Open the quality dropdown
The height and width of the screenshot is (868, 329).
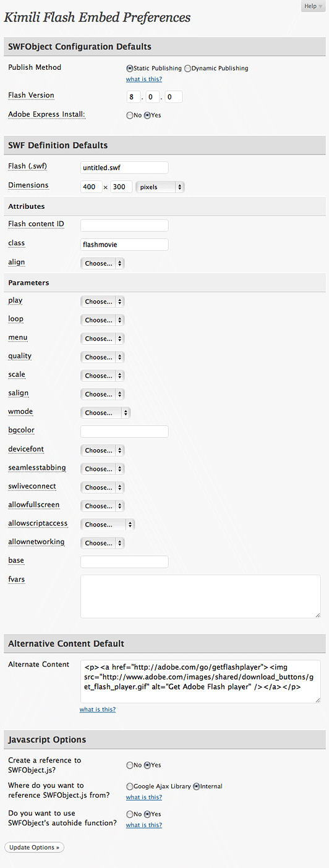pos(103,357)
